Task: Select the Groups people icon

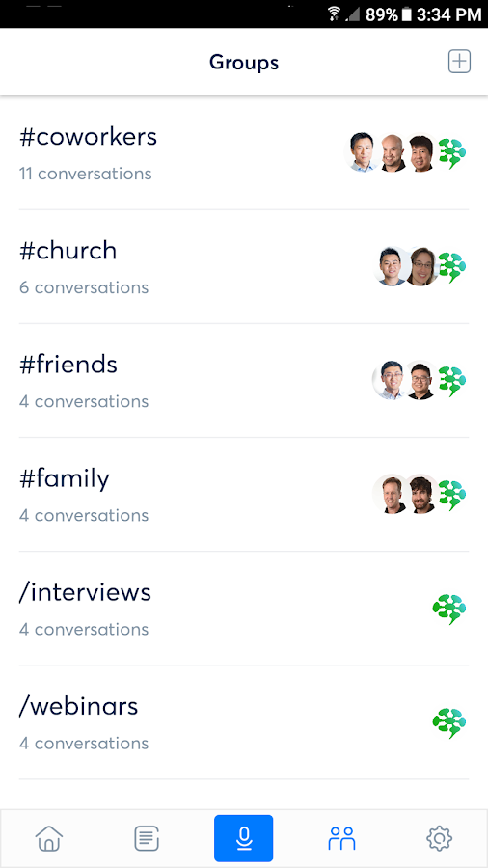Action: tap(341, 839)
